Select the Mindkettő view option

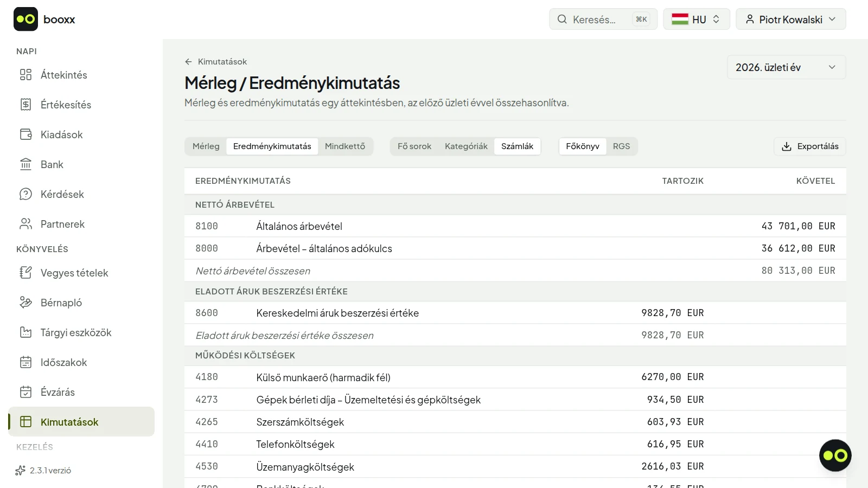345,146
